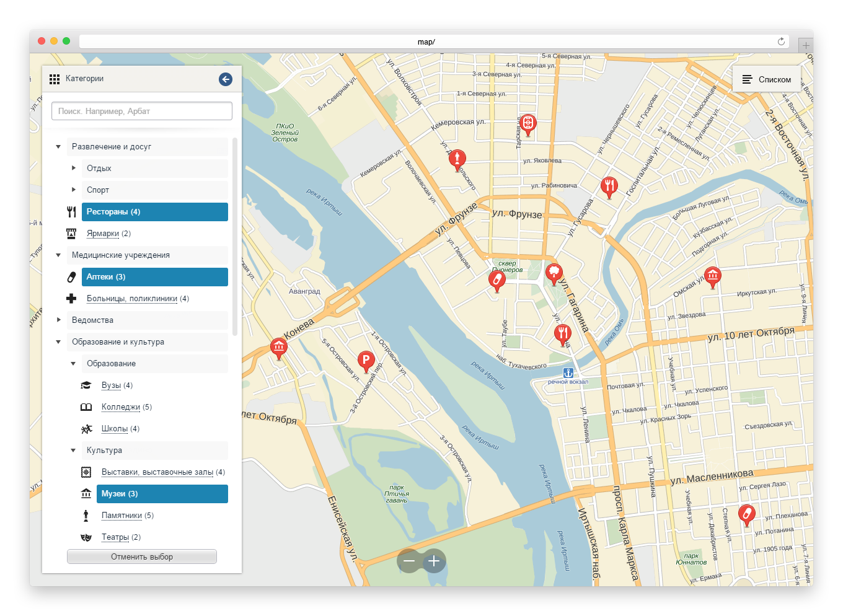
Task: Deselect the Музеи (3) category
Action: [162, 494]
